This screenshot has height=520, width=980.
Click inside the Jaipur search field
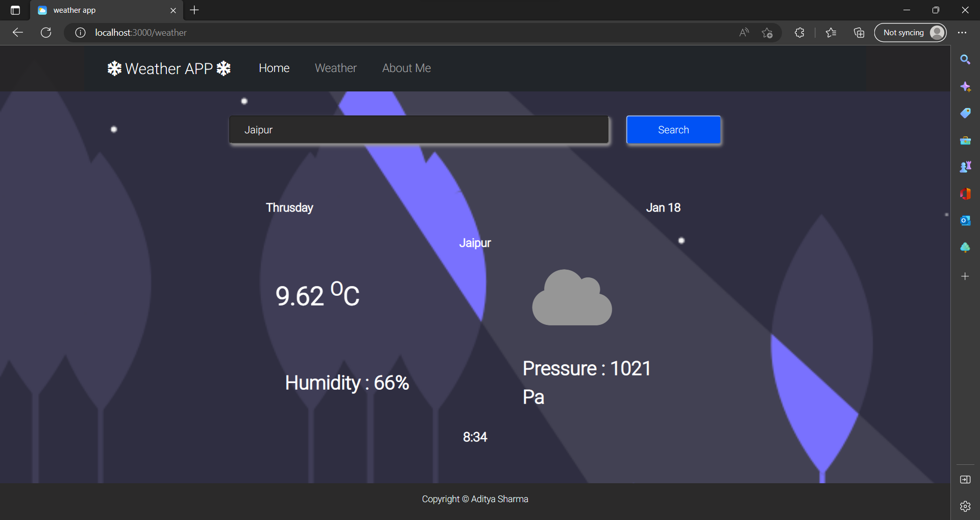(419, 130)
